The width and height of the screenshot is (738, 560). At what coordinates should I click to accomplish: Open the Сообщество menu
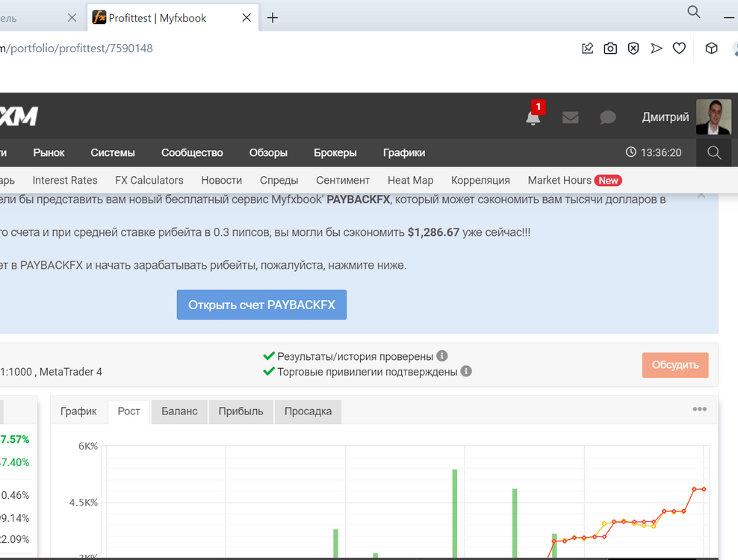click(192, 152)
